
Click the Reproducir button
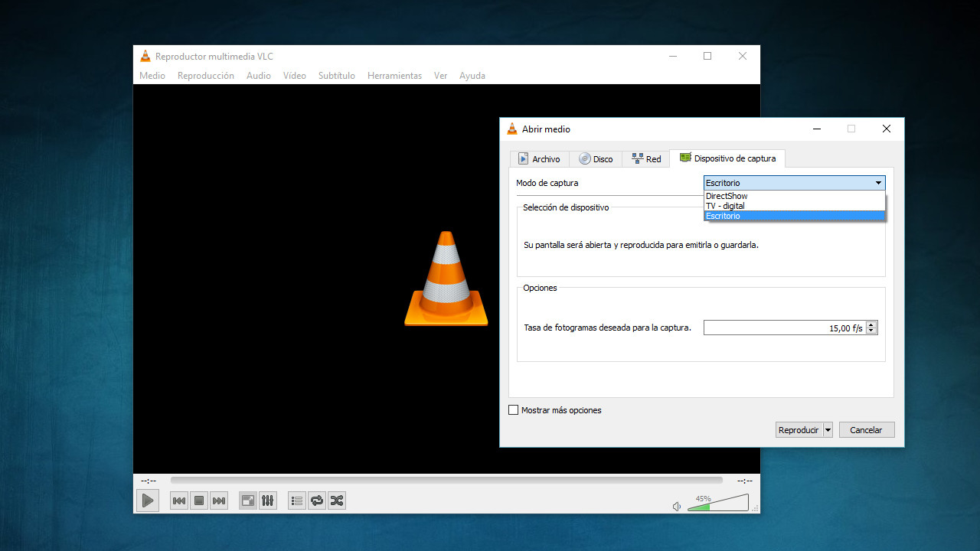pos(798,429)
